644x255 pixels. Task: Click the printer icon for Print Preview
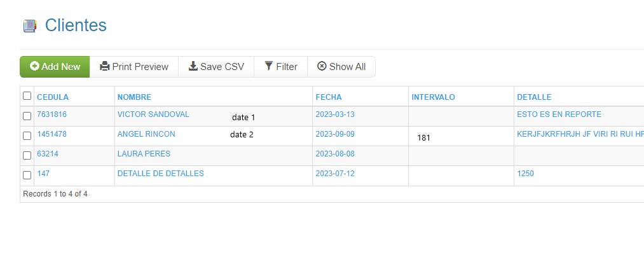(105, 66)
